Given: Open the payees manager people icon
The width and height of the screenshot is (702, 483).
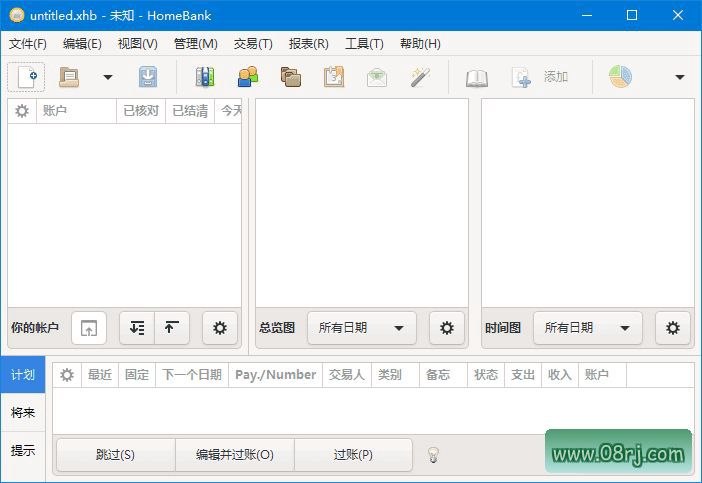Looking at the screenshot, I should click(x=248, y=77).
